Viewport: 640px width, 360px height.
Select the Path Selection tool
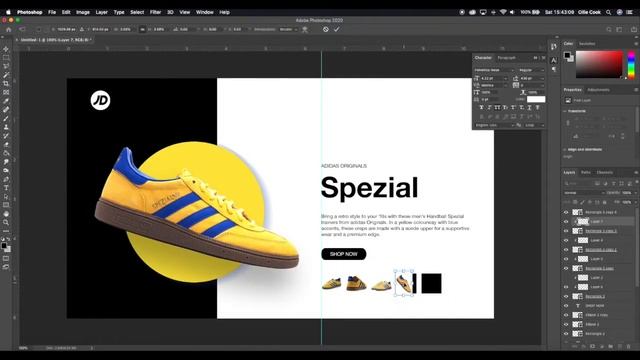point(6,196)
